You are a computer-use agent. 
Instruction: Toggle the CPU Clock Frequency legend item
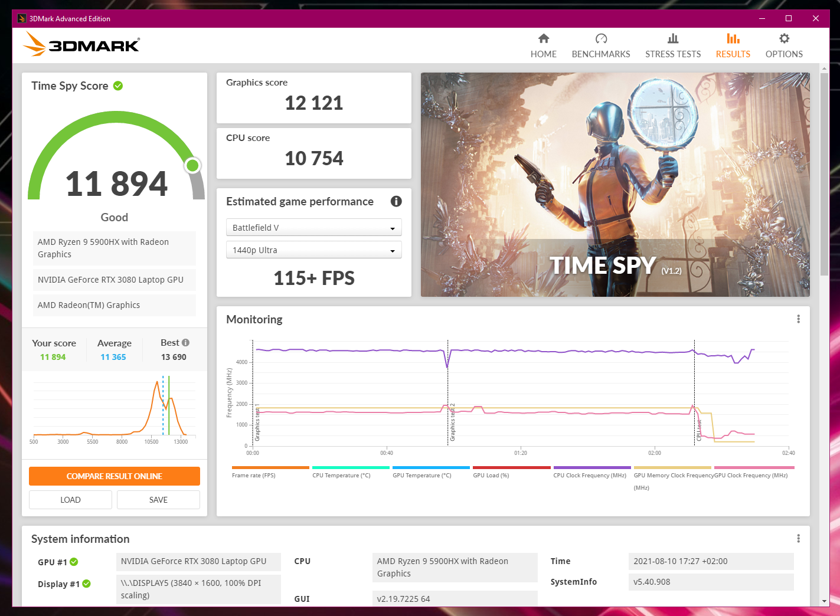592,472
